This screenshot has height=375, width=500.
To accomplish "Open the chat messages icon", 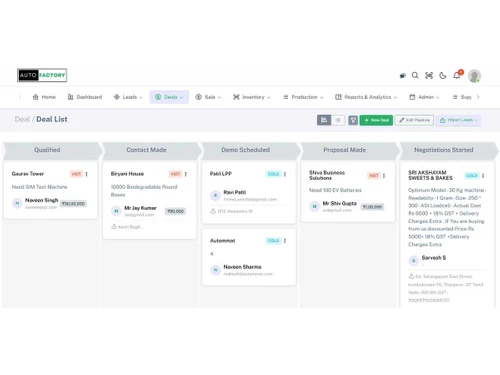I will (x=403, y=76).
